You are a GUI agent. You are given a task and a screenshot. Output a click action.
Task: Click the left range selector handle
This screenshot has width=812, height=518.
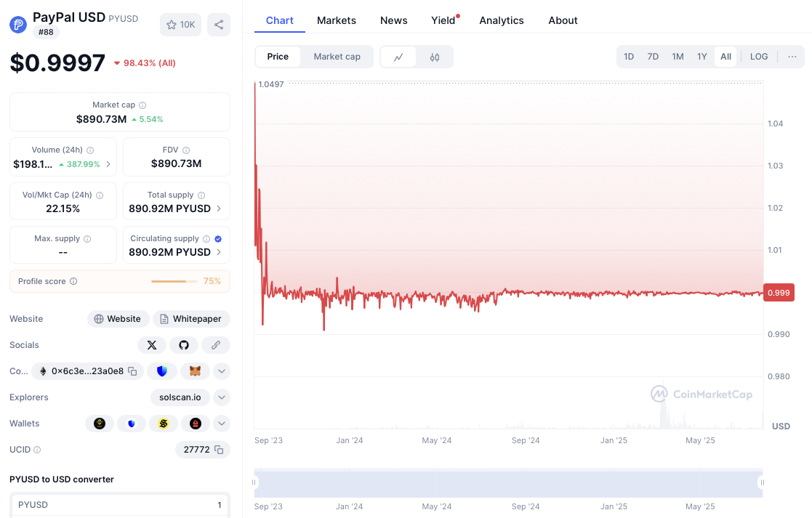point(254,482)
